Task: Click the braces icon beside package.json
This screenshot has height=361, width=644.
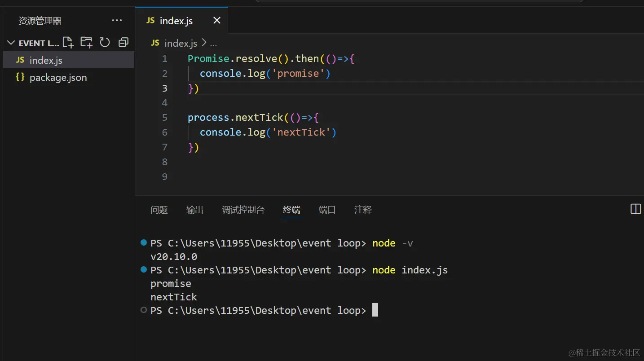Action: (x=20, y=77)
